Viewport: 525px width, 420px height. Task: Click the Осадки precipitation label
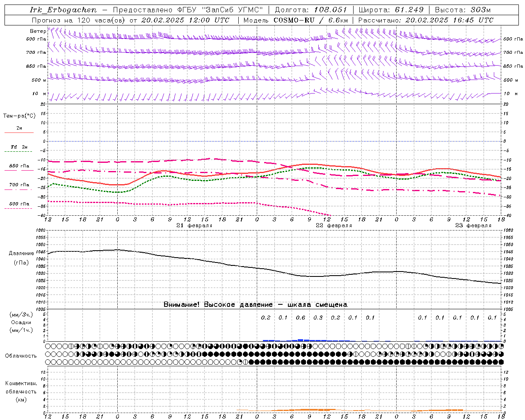(21, 322)
